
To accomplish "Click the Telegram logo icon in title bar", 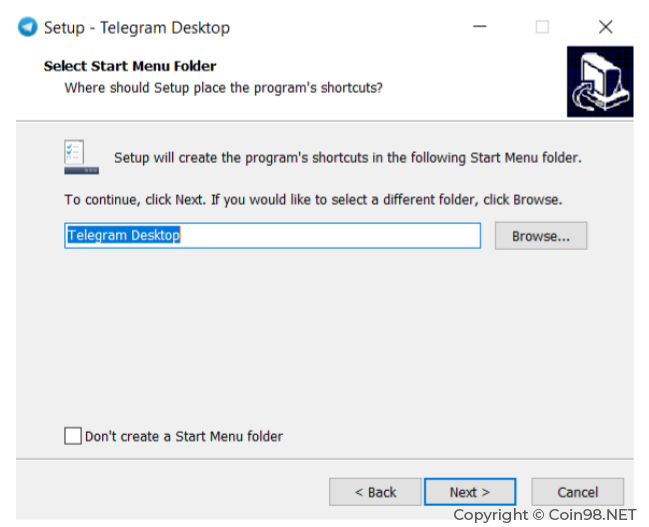I will (28, 27).
